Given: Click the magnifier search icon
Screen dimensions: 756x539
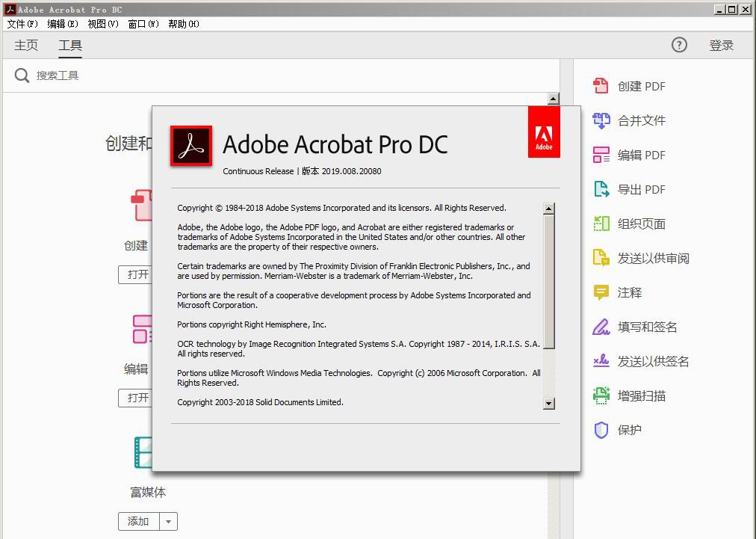Looking at the screenshot, I should pos(22,76).
